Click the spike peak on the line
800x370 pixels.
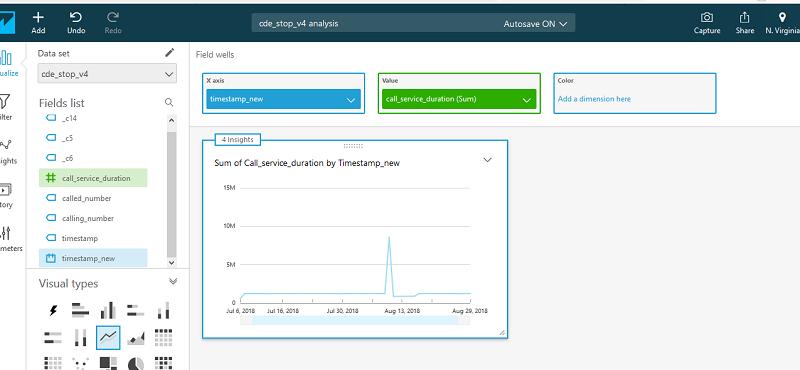(x=389, y=237)
